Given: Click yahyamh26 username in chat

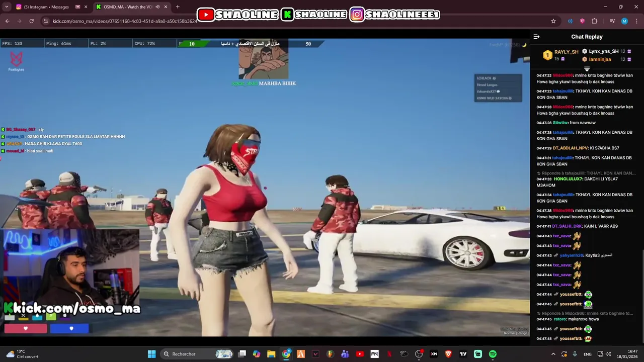Looking at the screenshot, I should click(x=571, y=255).
